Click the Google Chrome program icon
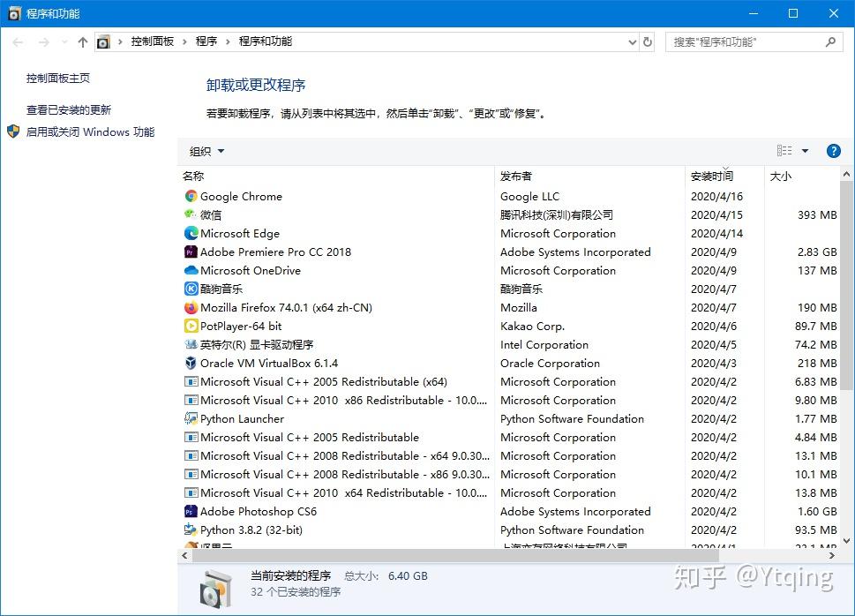Viewport: 855px width, 616px height. (191, 197)
